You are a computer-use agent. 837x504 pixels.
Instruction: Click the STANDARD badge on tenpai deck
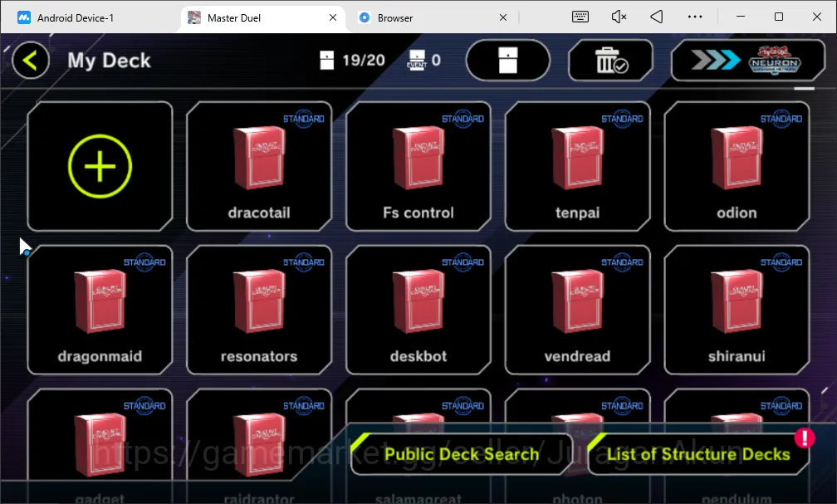click(x=623, y=119)
